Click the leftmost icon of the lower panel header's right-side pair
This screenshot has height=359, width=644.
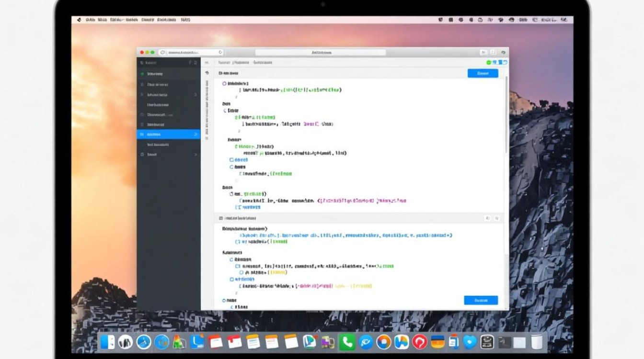(x=487, y=218)
